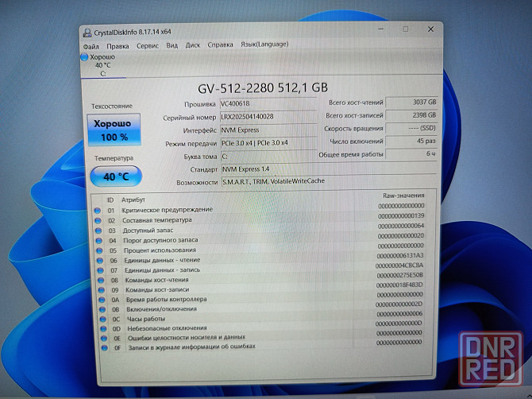Select attribute text Составная температура
The width and height of the screenshot is (532, 399).
[157, 220]
